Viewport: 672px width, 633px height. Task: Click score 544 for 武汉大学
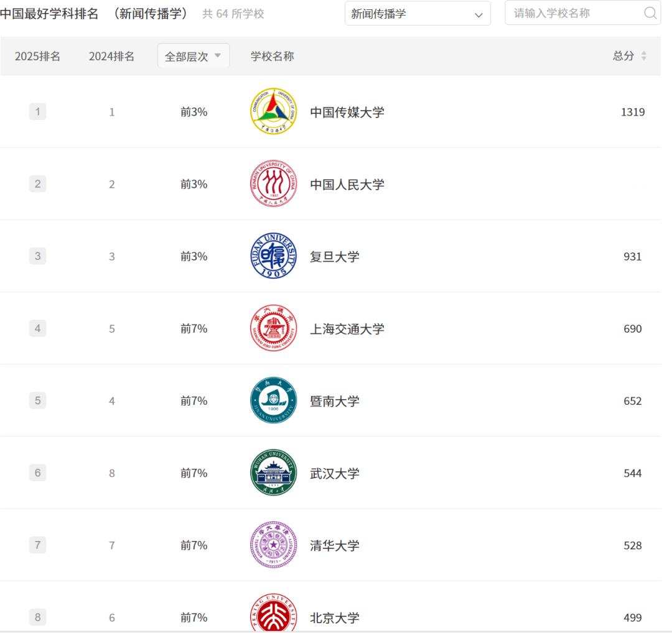tap(633, 473)
